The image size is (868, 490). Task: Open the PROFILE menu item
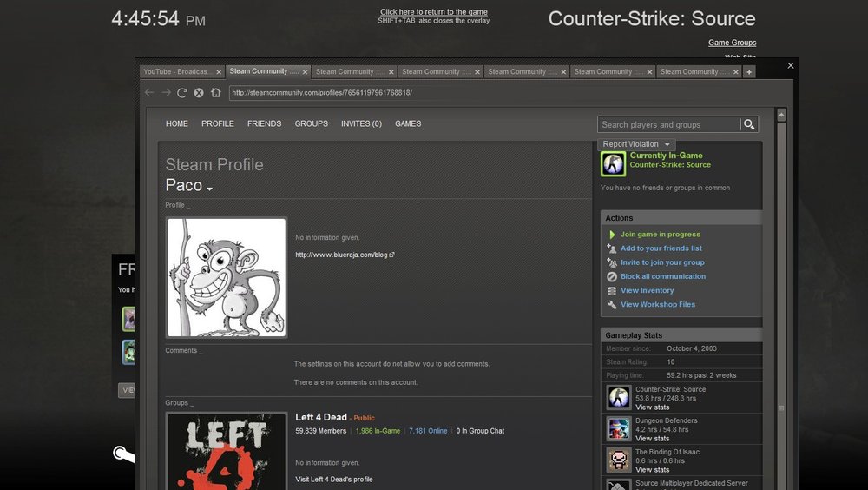click(218, 123)
